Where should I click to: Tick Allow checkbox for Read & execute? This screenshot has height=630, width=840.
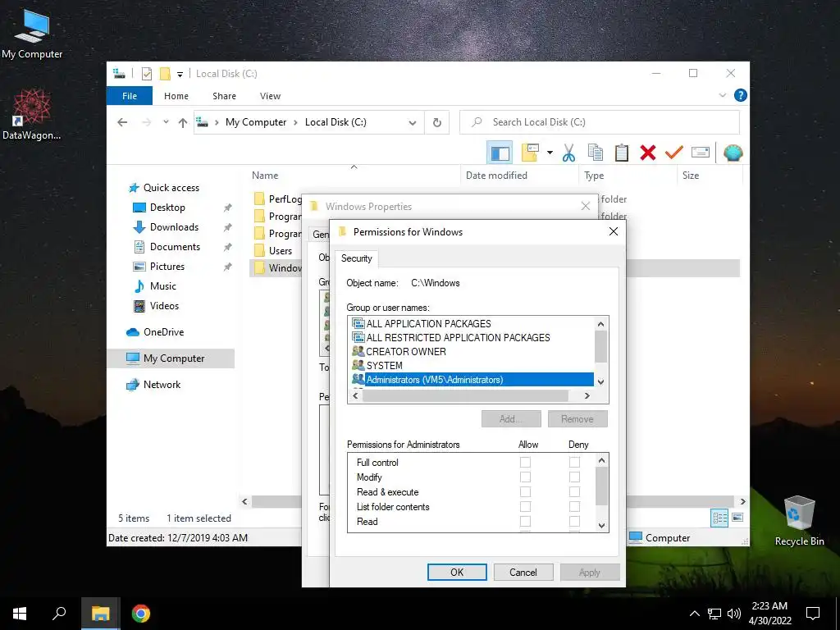pyautogui.click(x=525, y=492)
